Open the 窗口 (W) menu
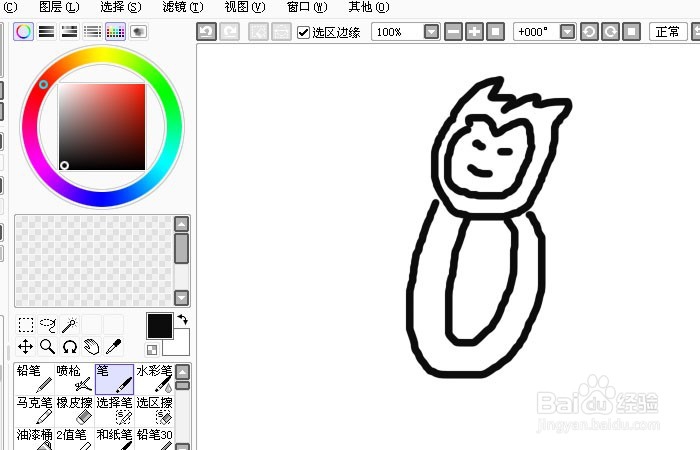The height and width of the screenshot is (450, 700). pos(307,7)
